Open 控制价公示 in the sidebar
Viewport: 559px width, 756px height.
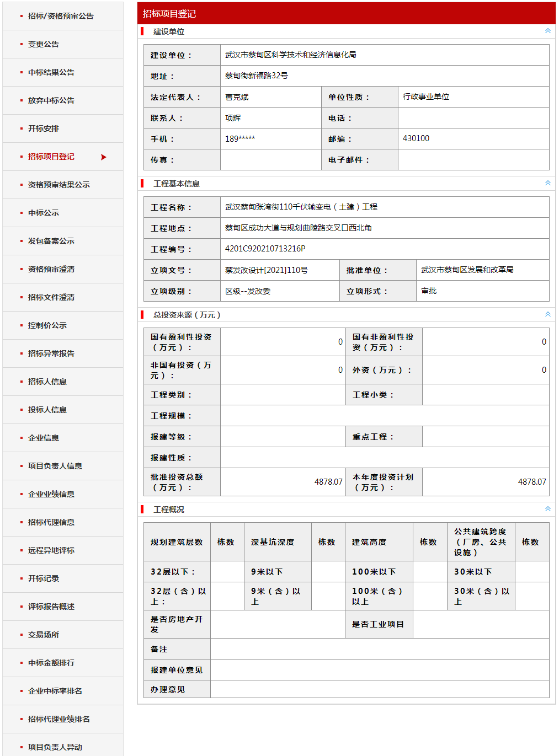point(47,325)
